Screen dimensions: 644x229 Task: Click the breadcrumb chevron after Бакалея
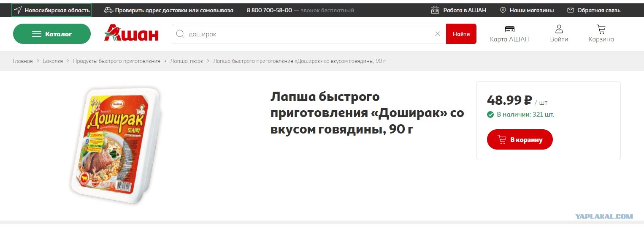tap(68, 61)
